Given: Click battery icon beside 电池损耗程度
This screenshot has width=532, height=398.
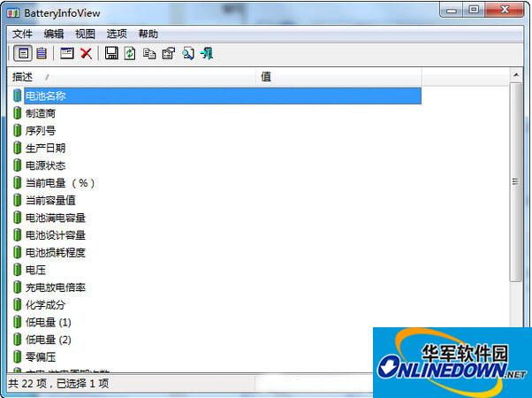Looking at the screenshot, I should point(18,252).
